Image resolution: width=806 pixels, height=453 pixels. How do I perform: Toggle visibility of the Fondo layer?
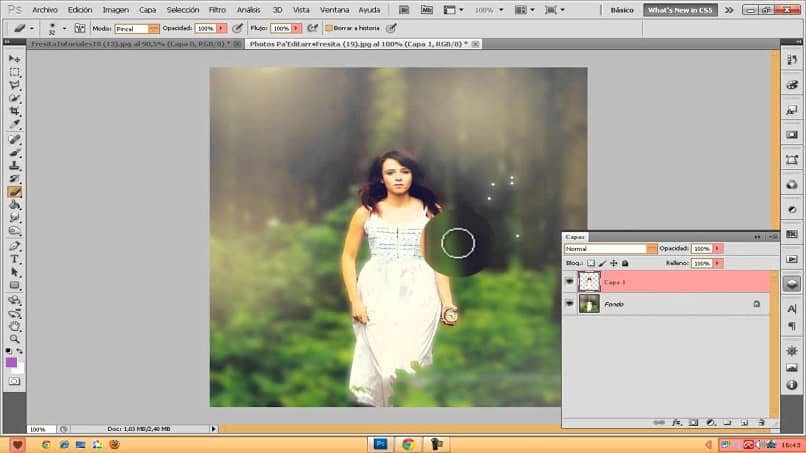pyautogui.click(x=569, y=304)
